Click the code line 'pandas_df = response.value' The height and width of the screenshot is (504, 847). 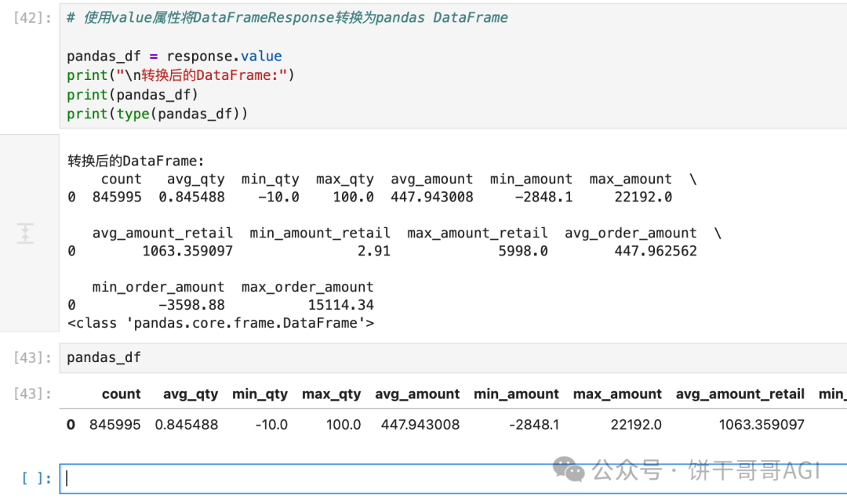(x=174, y=56)
